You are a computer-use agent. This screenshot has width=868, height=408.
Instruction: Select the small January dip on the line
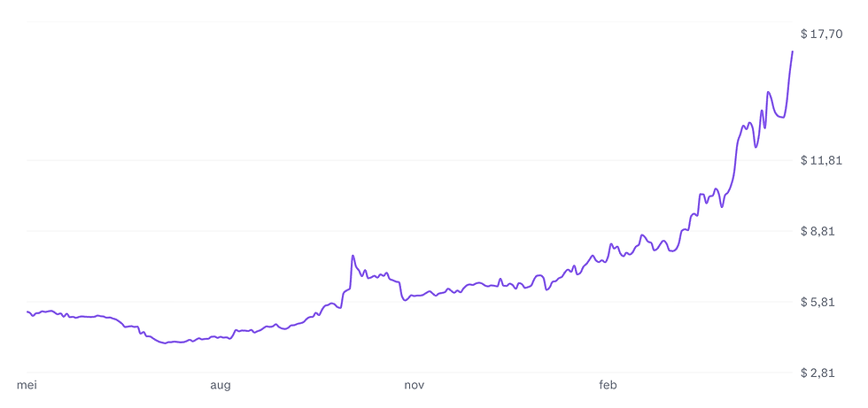tap(547, 289)
